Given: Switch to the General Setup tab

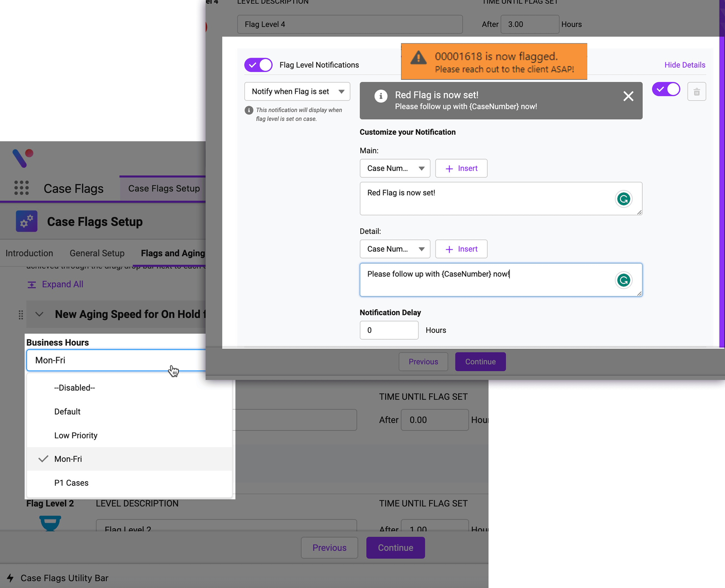Looking at the screenshot, I should pyautogui.click(x=97, y=253).
